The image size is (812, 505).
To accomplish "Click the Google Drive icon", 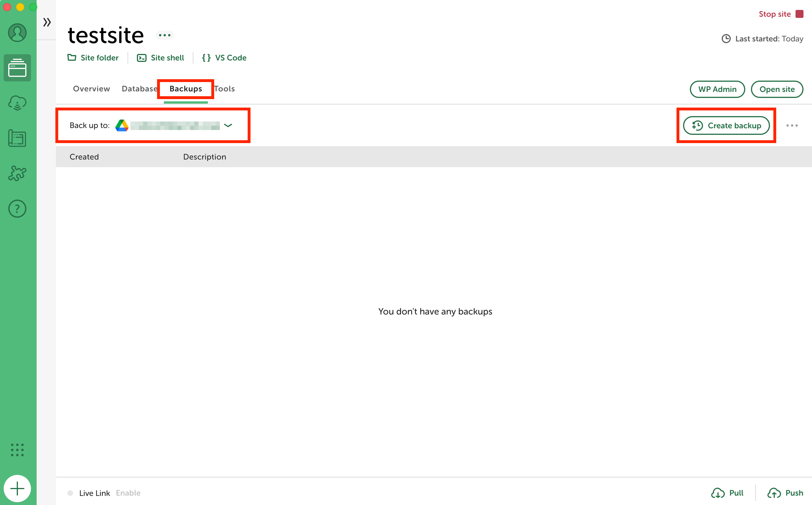I will click(122, 125).
